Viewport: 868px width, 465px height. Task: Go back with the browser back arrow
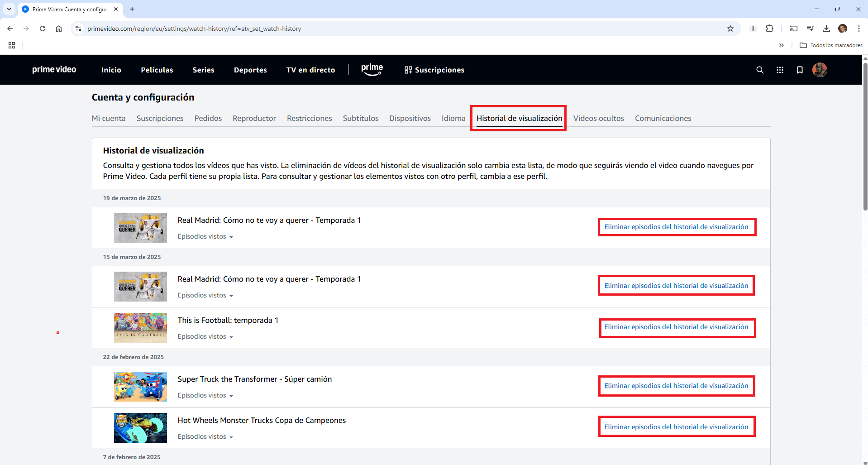pyautogui.click(x=10, y=29)
